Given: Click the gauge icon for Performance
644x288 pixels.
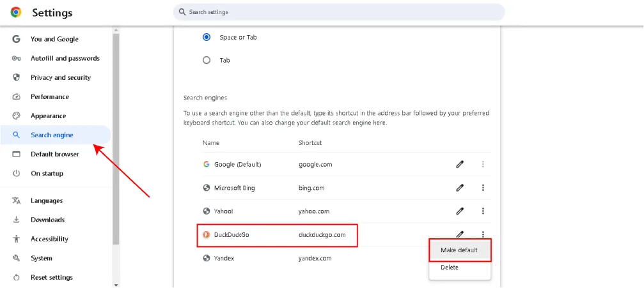Looking at the screenshot, I should [17, 97].
